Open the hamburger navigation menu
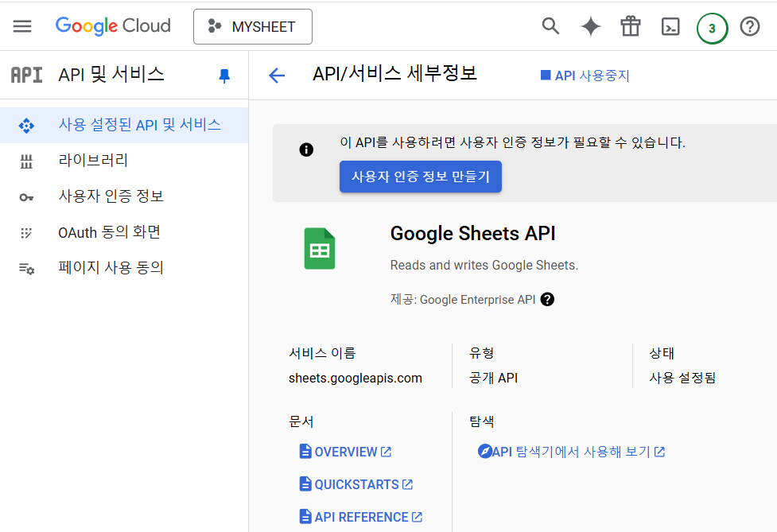This screenshot has width=777, height=532. (22, 26)
